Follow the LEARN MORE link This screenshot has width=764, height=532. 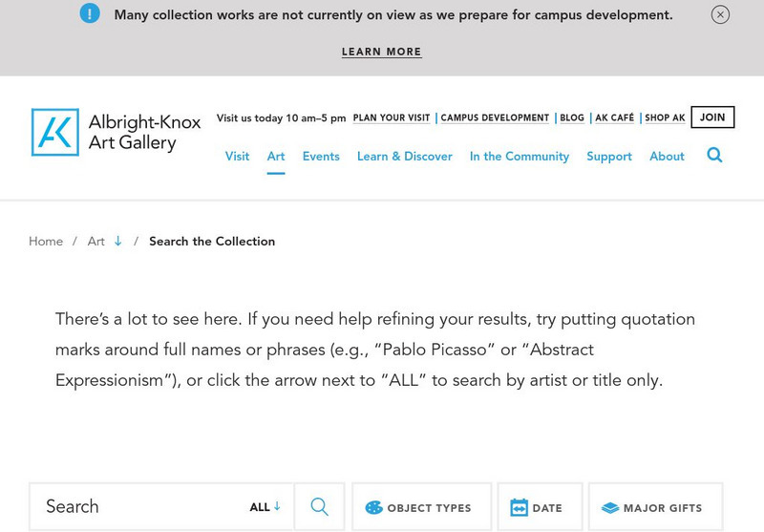381,52
